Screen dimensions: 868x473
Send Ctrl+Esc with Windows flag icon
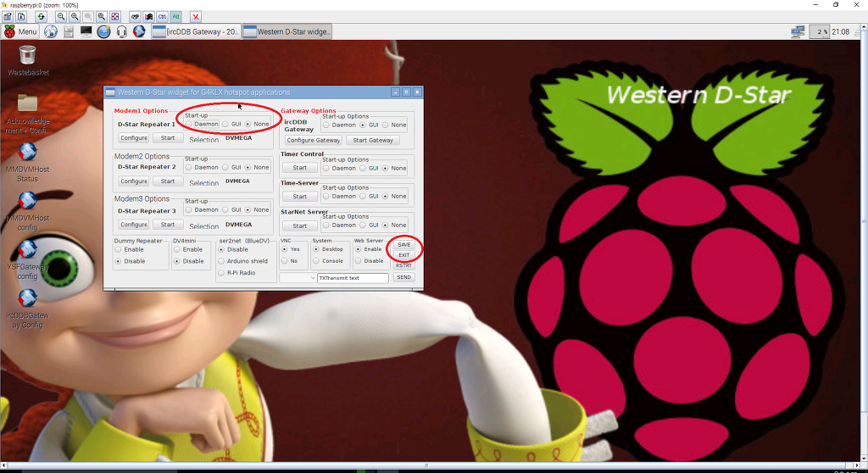coord(148,17)
